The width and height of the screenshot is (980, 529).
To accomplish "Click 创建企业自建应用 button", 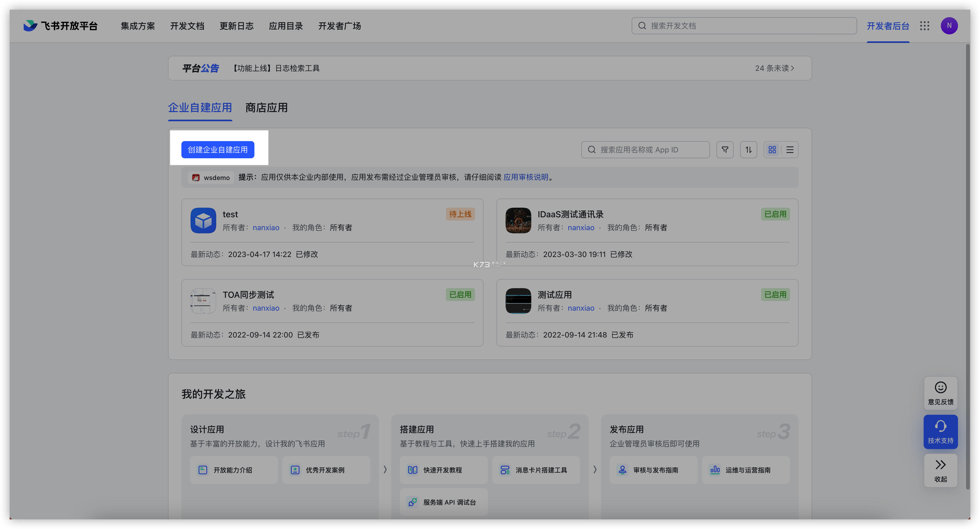I will point(218,149).
